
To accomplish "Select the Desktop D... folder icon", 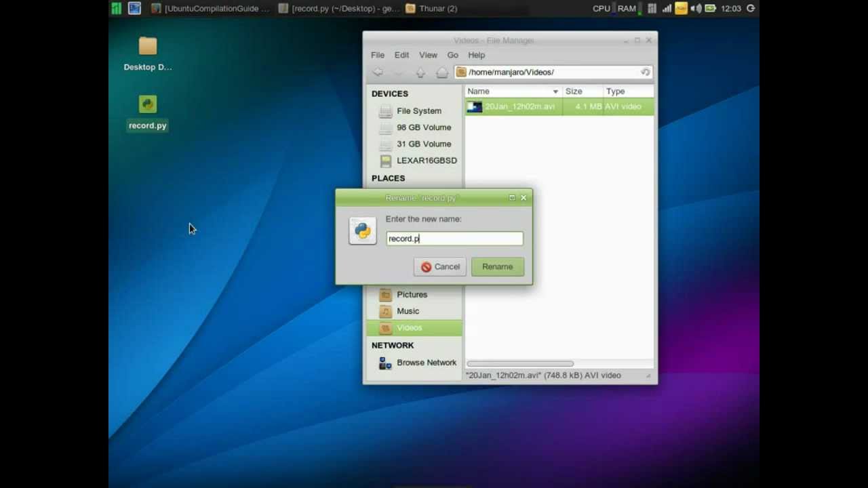I will [x=148, y=54].
